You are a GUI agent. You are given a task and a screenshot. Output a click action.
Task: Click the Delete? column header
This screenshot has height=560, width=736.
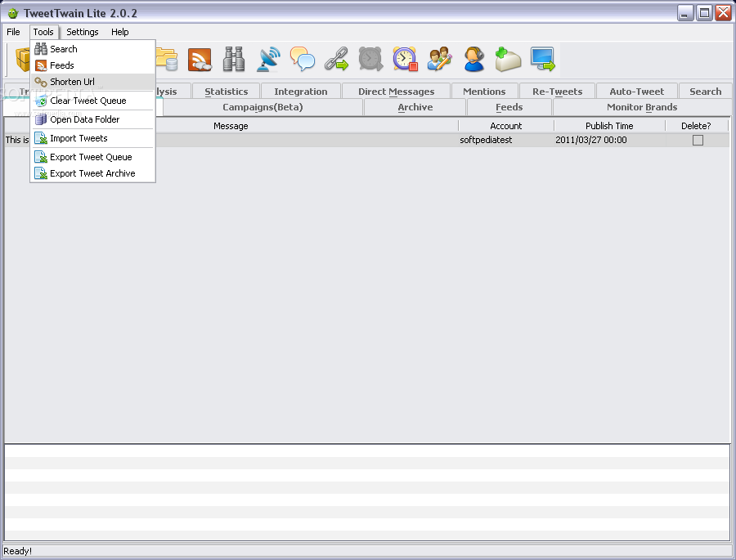coord(696,126)
